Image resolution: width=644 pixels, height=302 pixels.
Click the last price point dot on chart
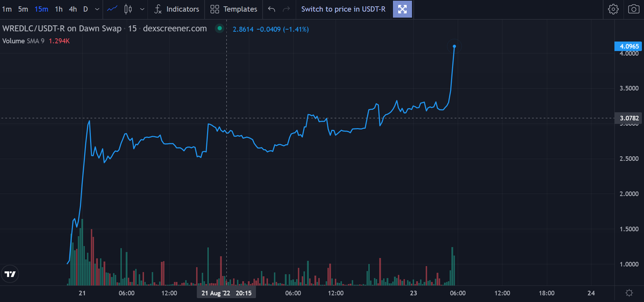[455, 47]
